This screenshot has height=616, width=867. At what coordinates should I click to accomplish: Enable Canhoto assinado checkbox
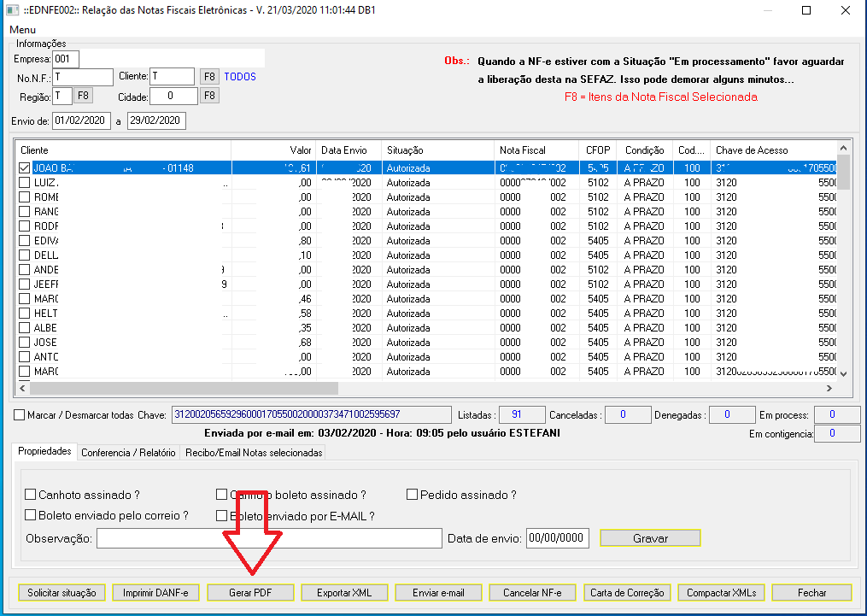tap(31, 495)
